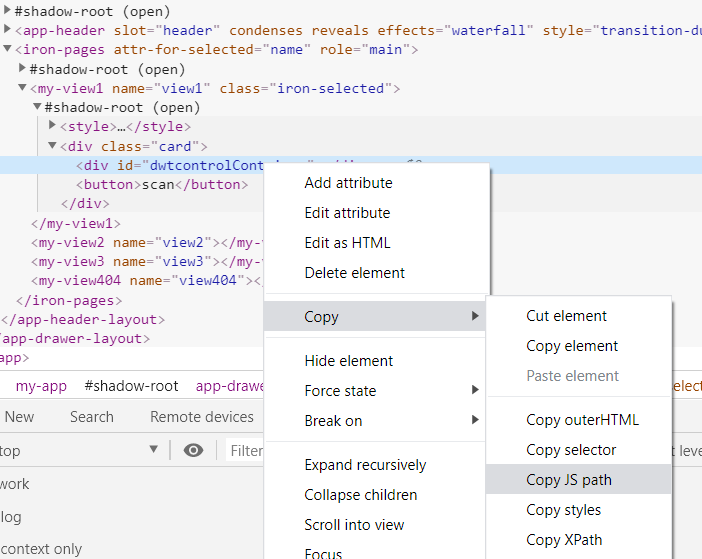Switch to the Remote devices tab
Viewport: 702px width, 559px height.
202,417
